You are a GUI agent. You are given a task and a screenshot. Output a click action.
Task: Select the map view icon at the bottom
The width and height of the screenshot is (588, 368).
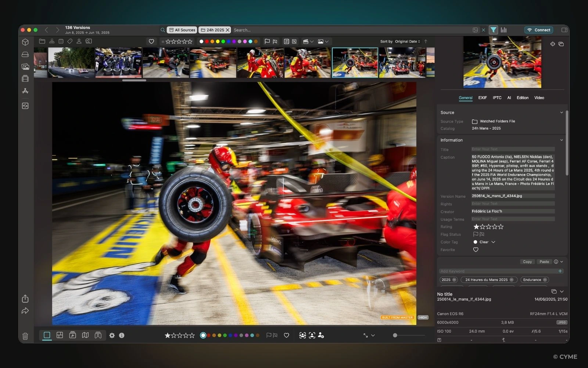85,335
